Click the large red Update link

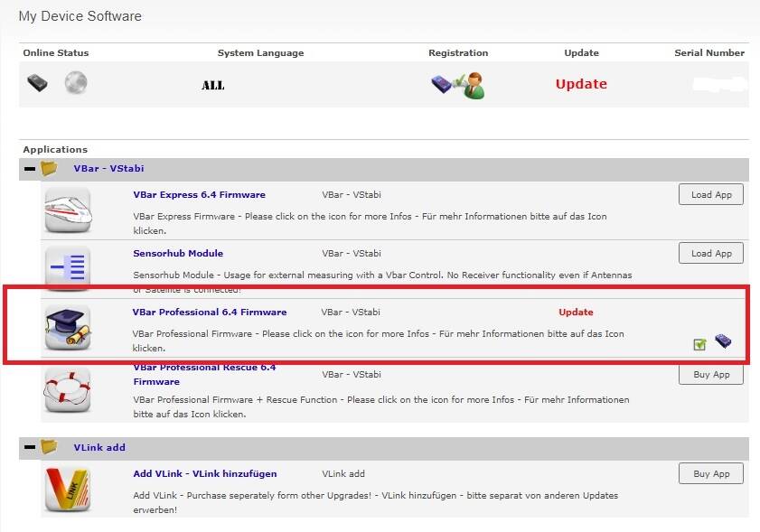[581, 84]
